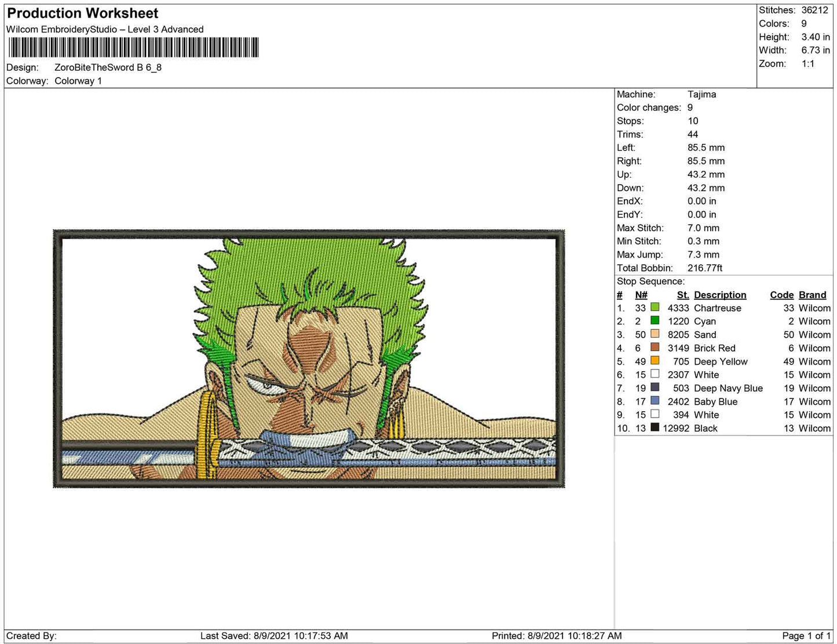Select the "Chartreuse" description text

(x=718, y=308)
